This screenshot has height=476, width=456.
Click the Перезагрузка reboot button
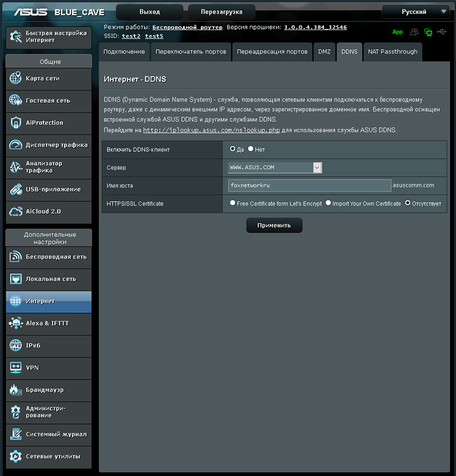pyautogui.click(x=222, y=12)
